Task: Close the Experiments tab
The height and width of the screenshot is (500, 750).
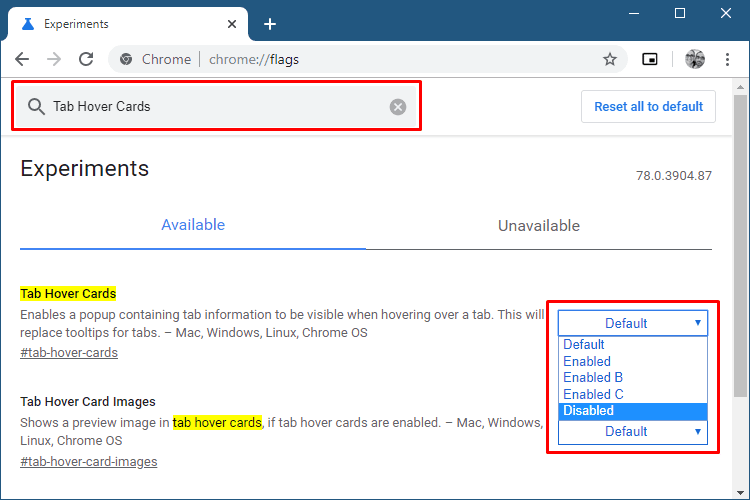Action: tap(232, 24)
